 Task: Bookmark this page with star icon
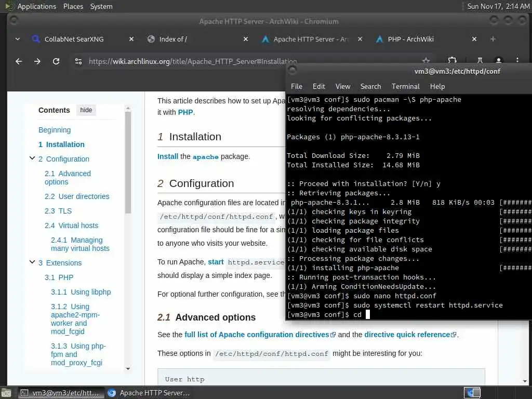(426, 61)
